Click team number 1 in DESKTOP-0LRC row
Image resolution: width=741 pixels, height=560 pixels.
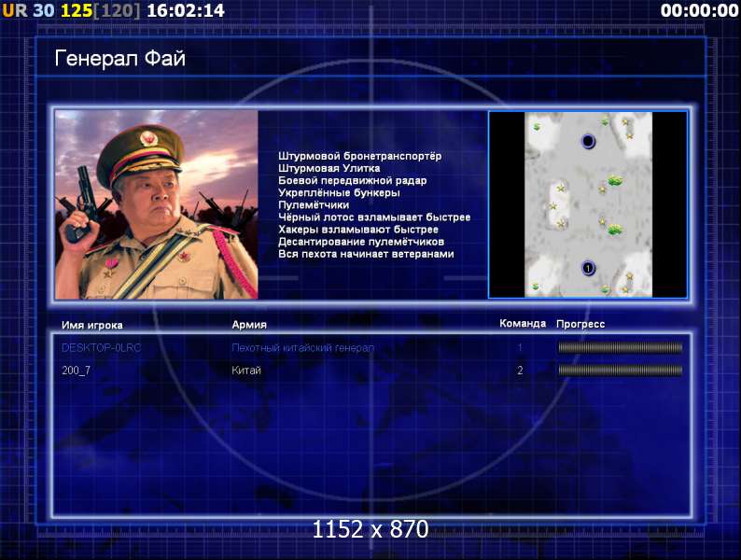click(520, 348)
